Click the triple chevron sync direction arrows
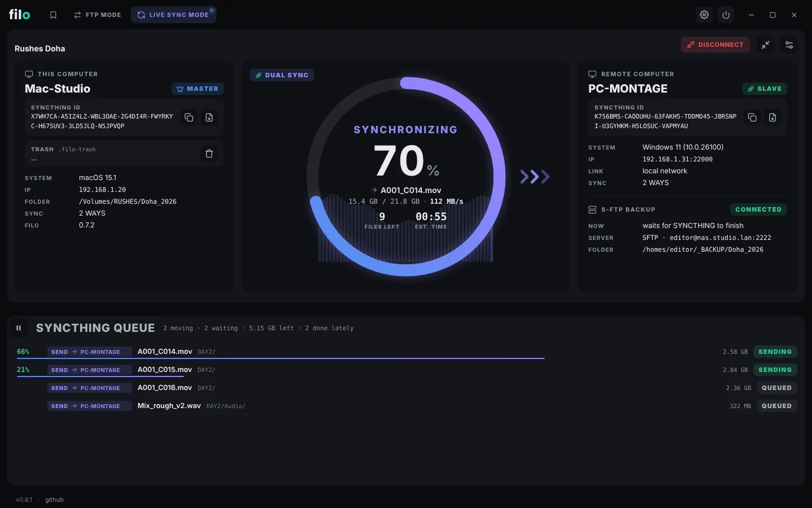 tap(535, 177)
